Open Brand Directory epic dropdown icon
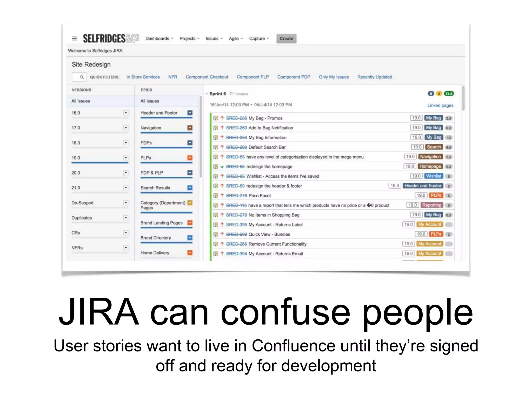Viewport: 532px width, 399px height. 190,238
